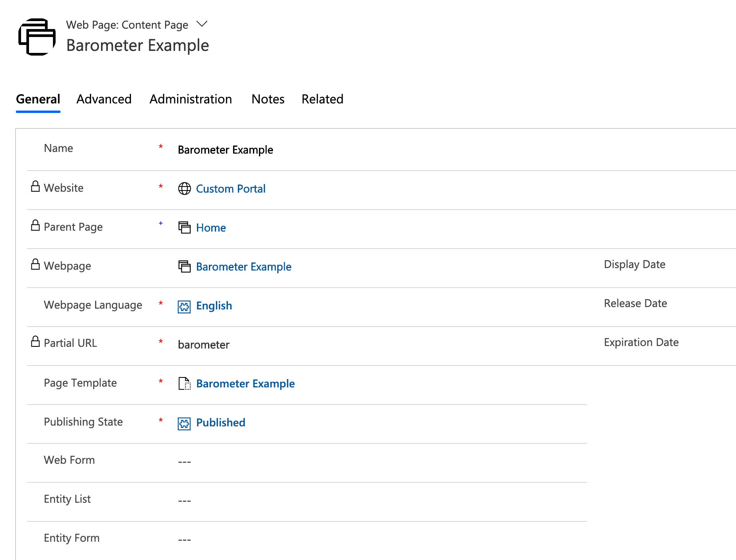This screenshot has width=736, height=560.
Task: Open the Custom Portal website link
Action: [230, 189]
